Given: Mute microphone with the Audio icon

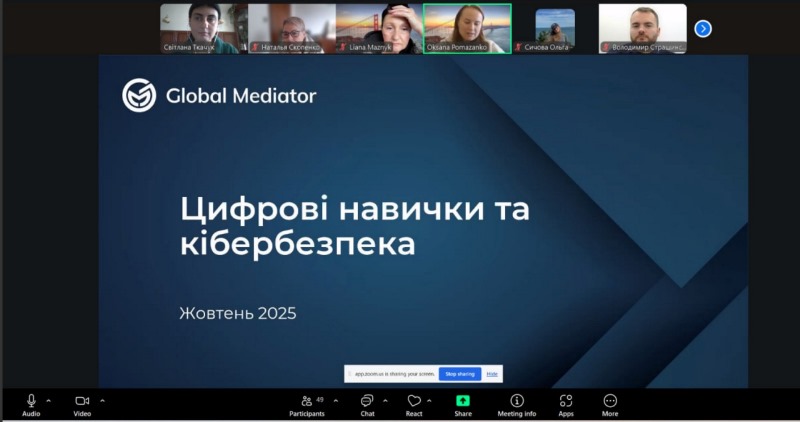Looking at the screenshot, I should click(x=31, y=401).
